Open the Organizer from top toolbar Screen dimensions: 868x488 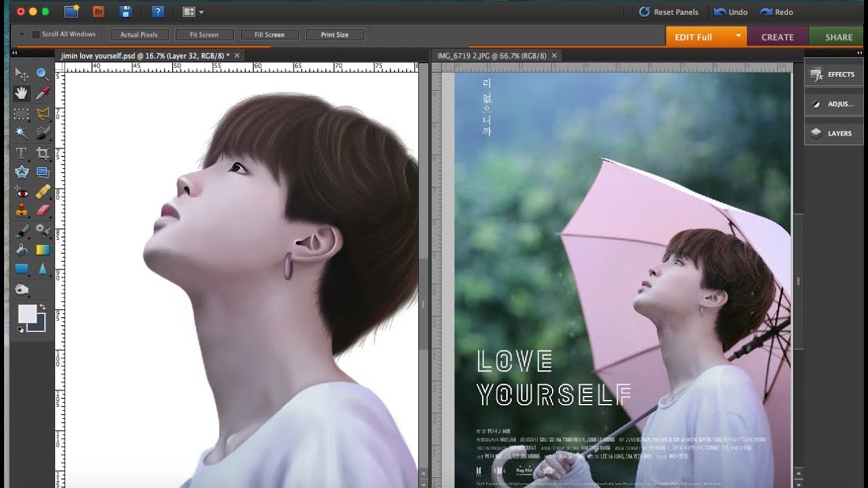coord(71,12)
